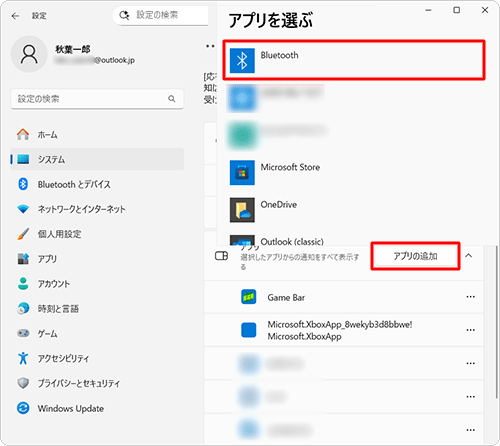Pick OneDrive in the app chooser
The height and width of the screenshot is (446, 500).
click(354, 210)
